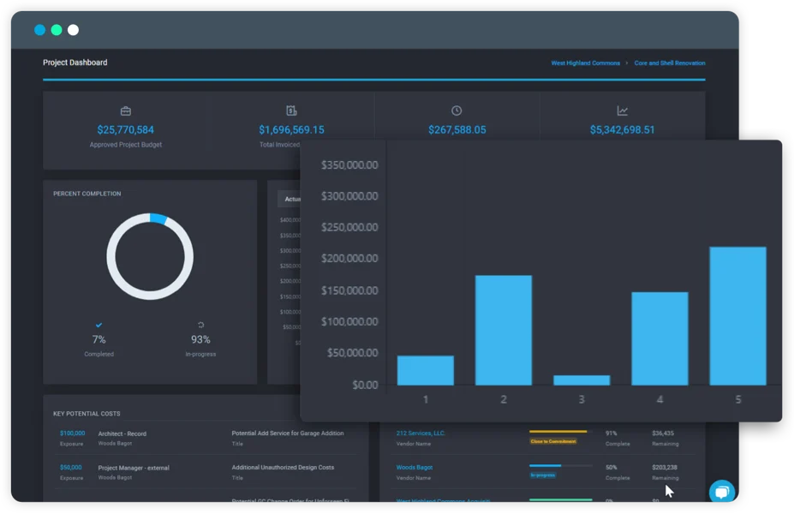Open the 212 Services, LLC vendor link
This screenshot has width=812, height=514.
(x=421, y=433)
